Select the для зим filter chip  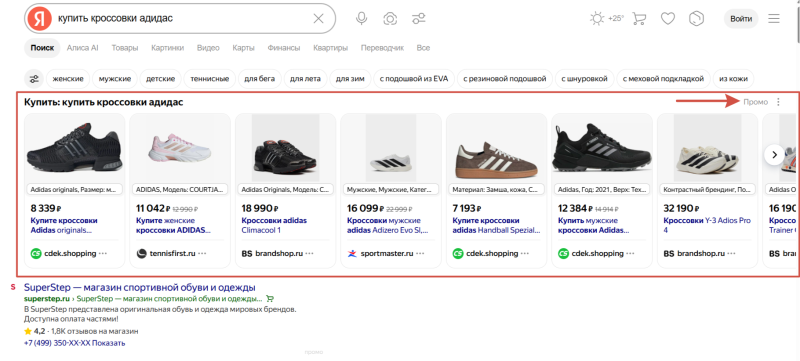pyautogui.click(x=350, y=79)
